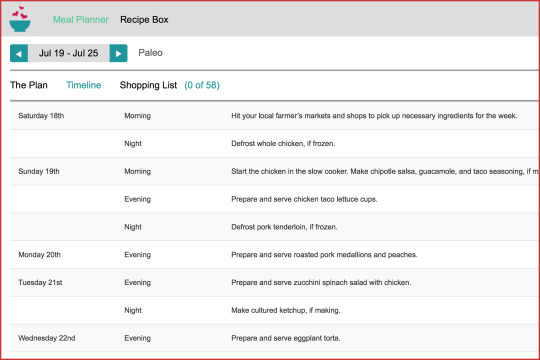Click Evening in the Monday 20th row

click(137, 255)
